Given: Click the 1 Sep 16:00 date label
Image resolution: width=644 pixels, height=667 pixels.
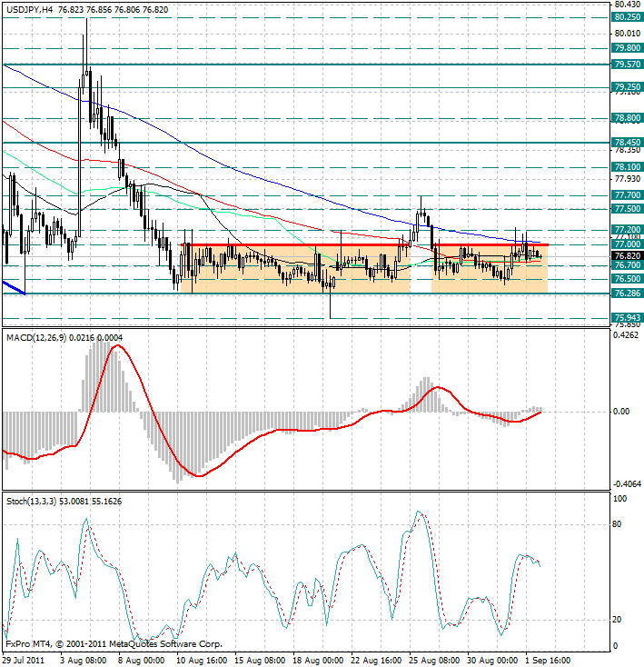Looking at the screenshot, I should [548, 660].
